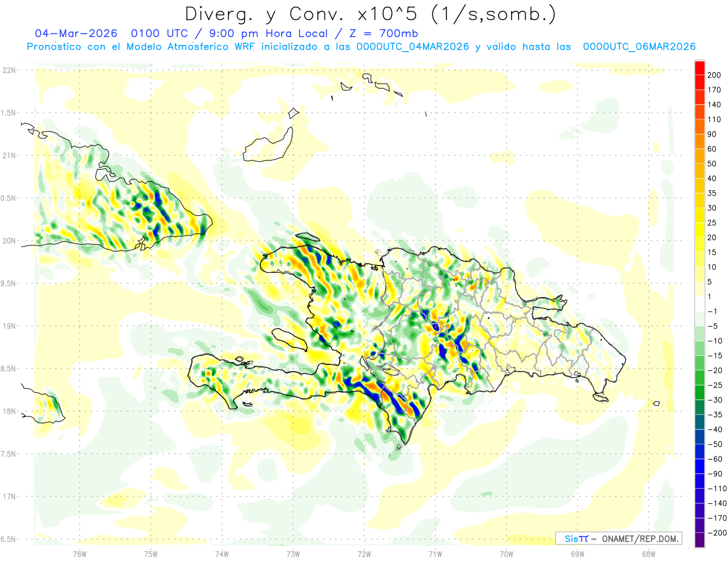Click the longitude axis label '68W'

pyautogui.click(x=648, y=554)
